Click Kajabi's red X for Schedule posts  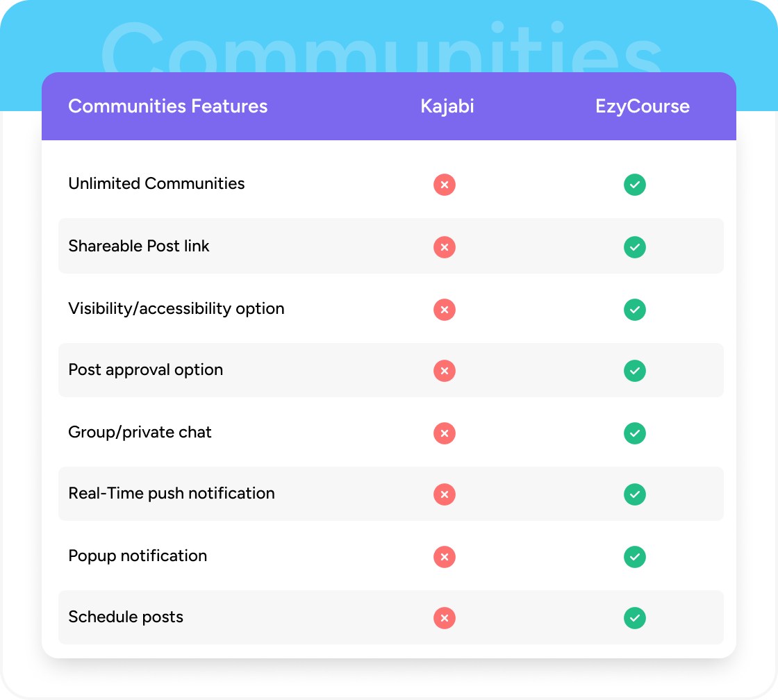(445, 618)
